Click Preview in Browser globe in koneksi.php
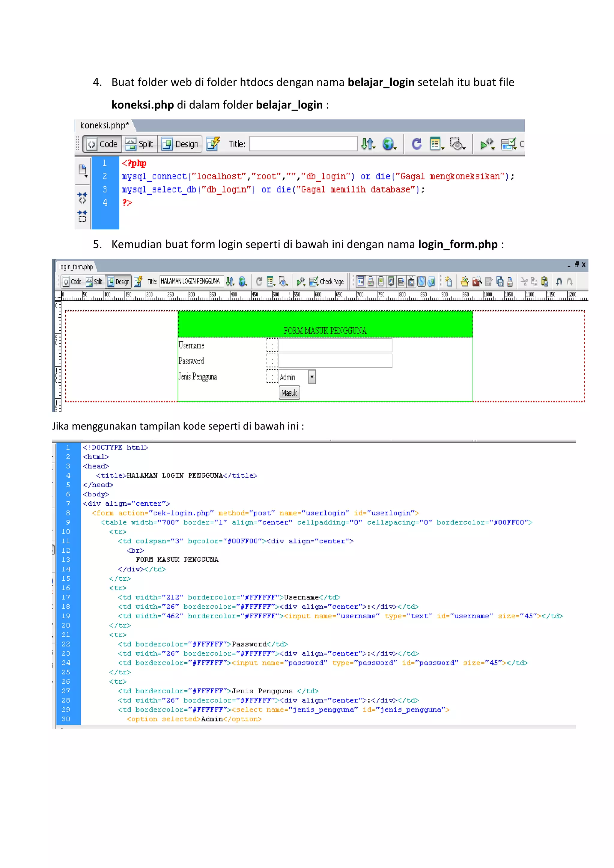The height and width of the screenshot is (868, 614). click(389, 144)
